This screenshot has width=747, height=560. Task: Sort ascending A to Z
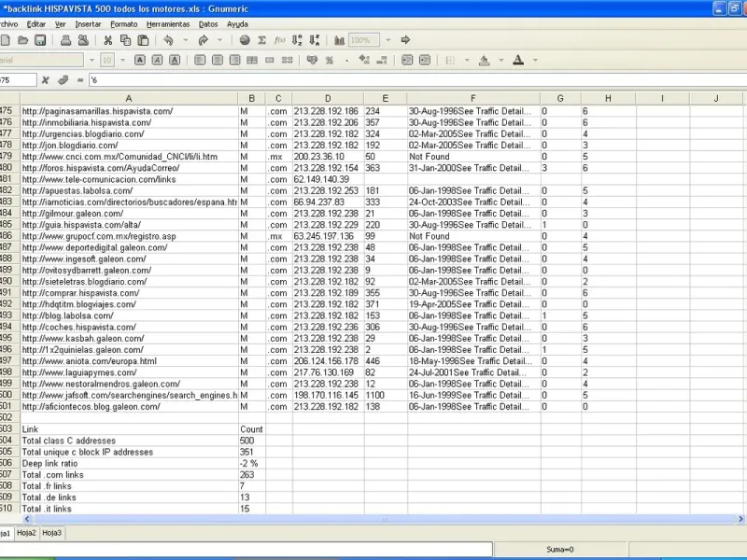pyautogui.click(x=297, y=40)
